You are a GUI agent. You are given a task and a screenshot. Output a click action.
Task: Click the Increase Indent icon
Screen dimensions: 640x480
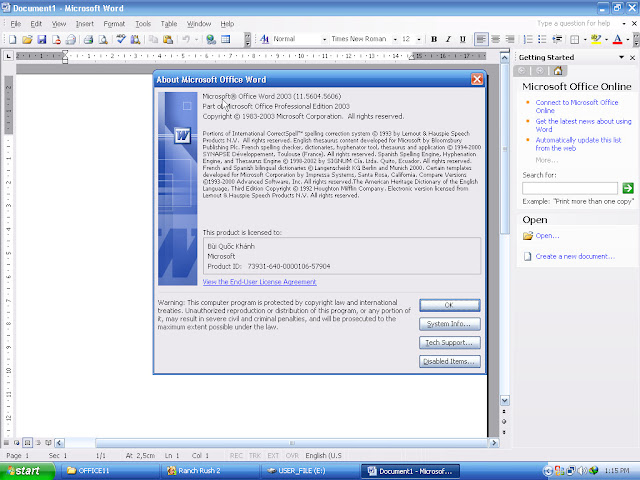point(557,39)
